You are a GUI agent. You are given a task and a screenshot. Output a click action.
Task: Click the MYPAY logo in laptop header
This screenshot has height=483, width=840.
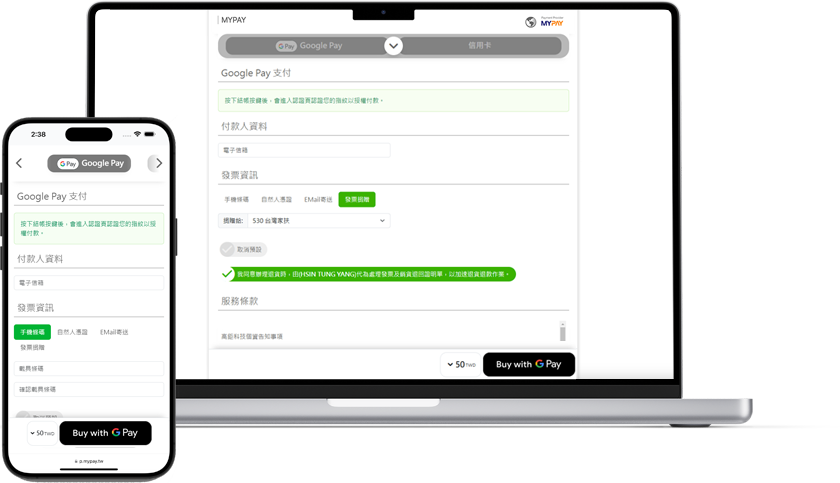[x=544, y=21]
